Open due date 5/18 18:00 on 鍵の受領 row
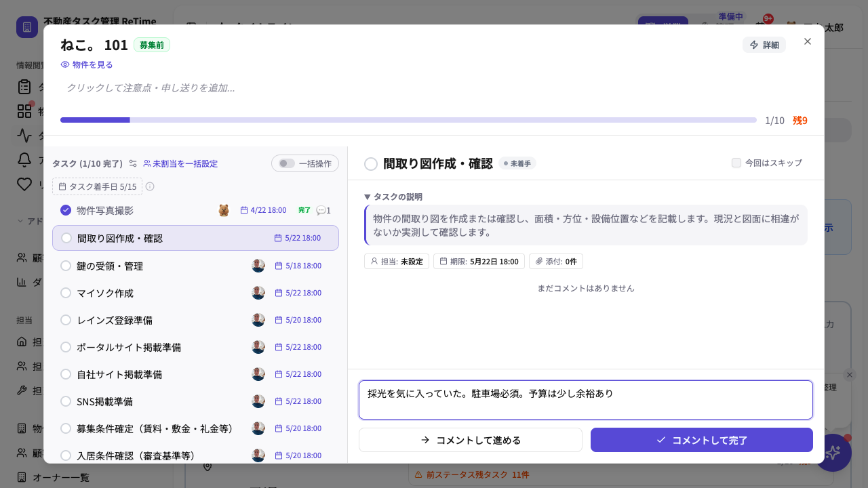Screen dimensions: 868x488 pyautogui.click(x=298, y=266)
